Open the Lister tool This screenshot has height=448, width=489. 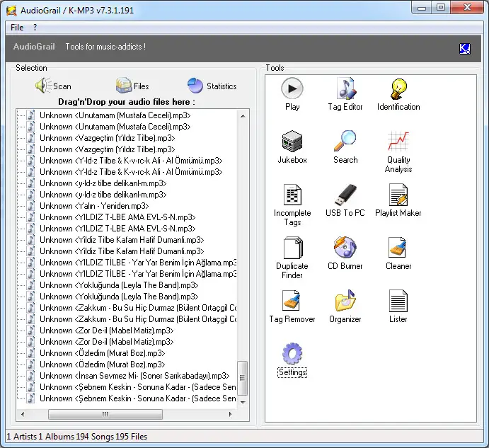[x=398, y=306]
